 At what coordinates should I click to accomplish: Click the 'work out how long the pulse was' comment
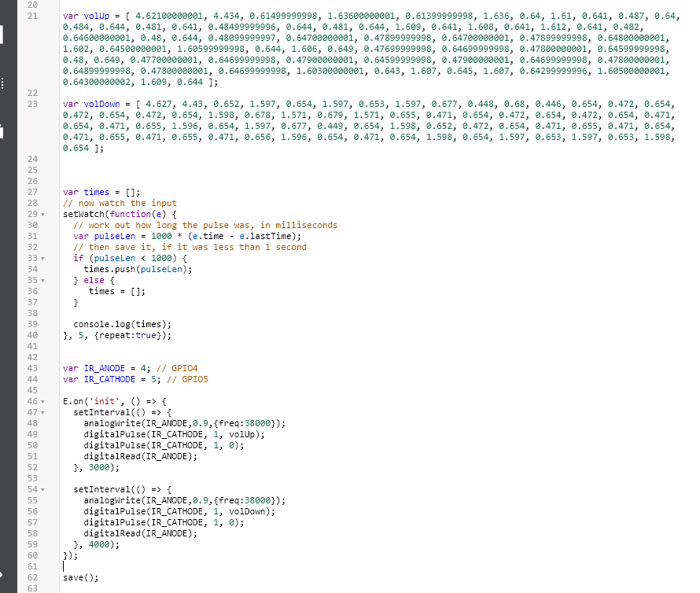point(205,225)
